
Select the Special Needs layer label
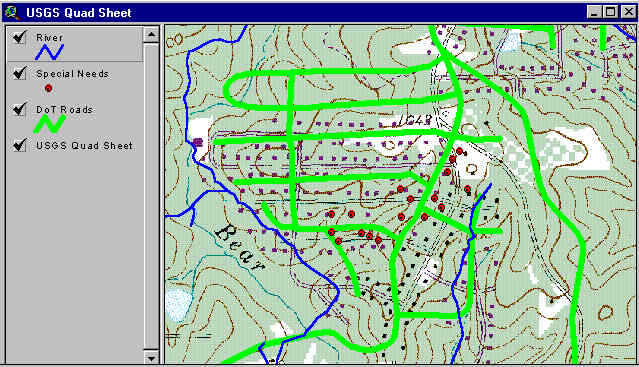tap(73, 74)
